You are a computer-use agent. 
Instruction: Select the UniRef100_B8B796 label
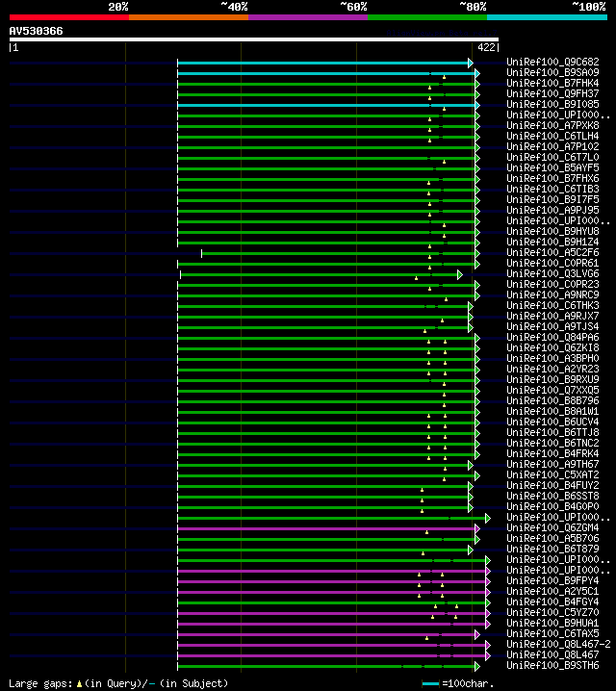552,400
